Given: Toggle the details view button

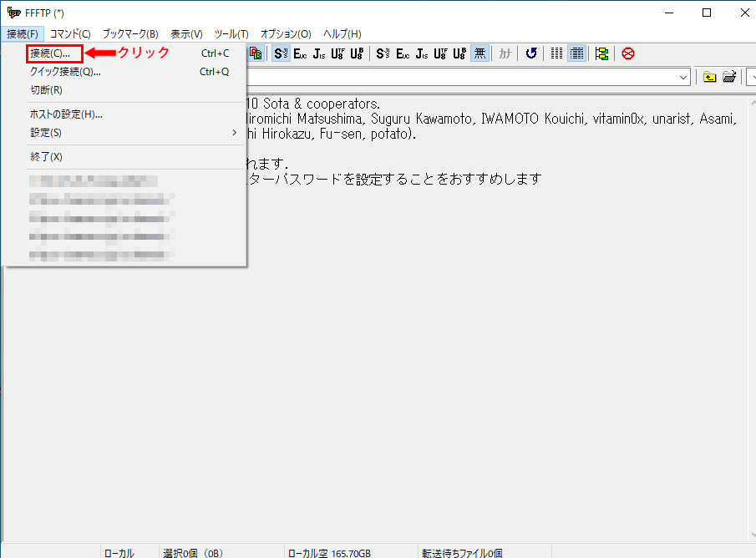Looking at the screenshot, I should pyautogui.click(x=576, y=53).
